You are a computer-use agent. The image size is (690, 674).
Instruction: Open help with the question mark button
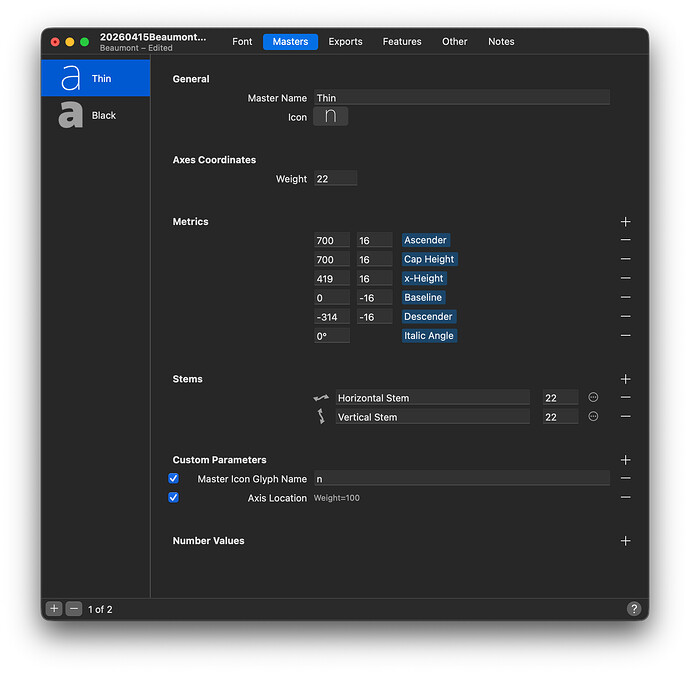[x=633, y=609]
